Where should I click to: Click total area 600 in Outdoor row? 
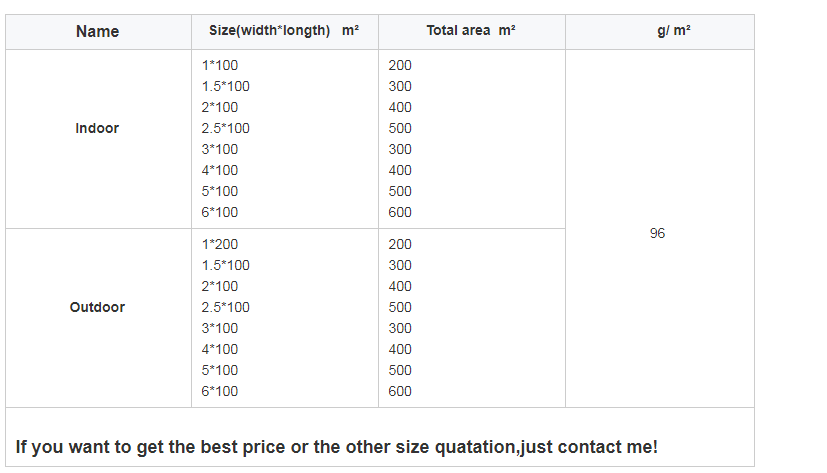[400, 391]
